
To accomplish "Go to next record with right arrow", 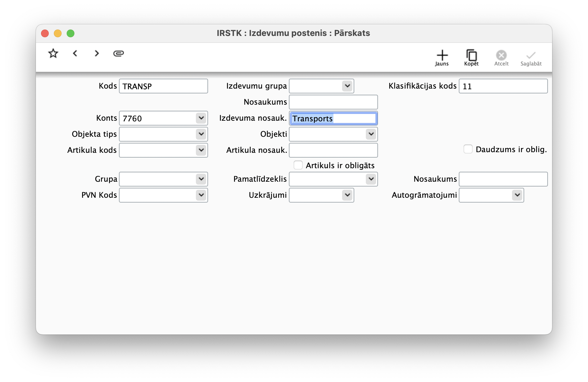I will tap(97, 53).
